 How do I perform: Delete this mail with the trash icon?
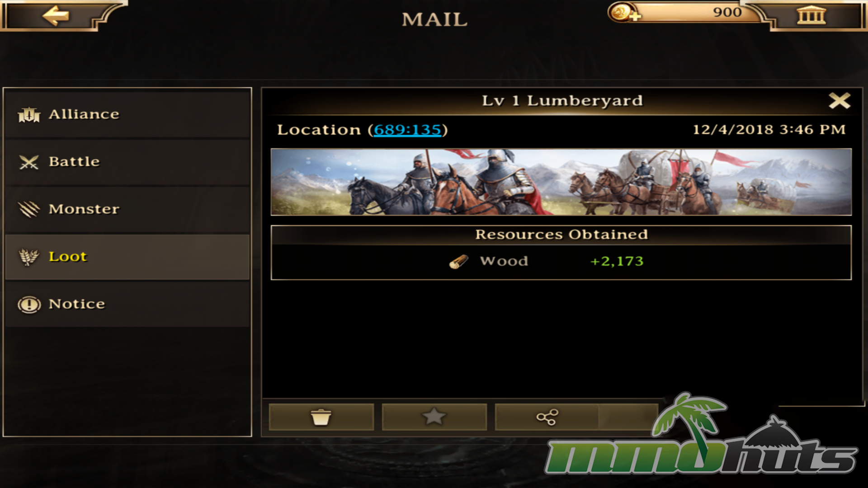click(x=321, y=417)
